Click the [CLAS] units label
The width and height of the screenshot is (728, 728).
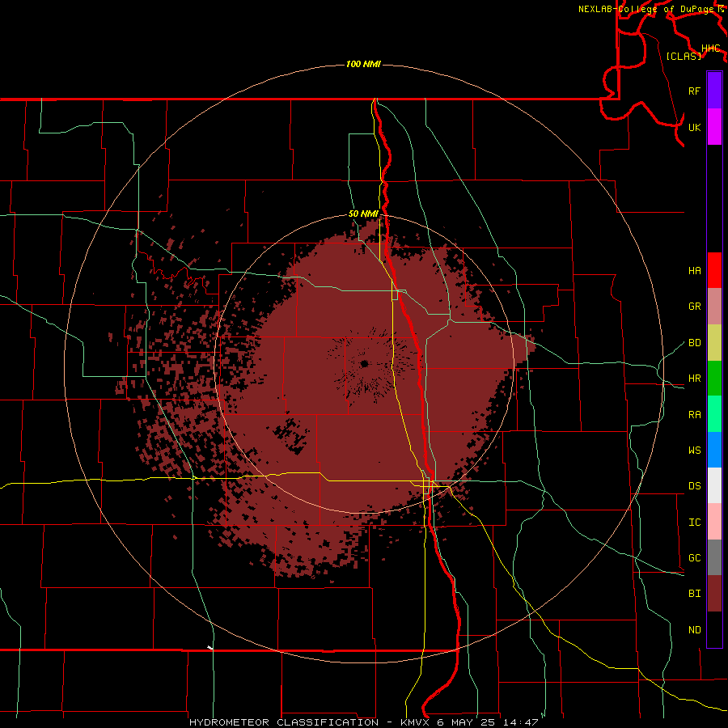pos(684,56)
